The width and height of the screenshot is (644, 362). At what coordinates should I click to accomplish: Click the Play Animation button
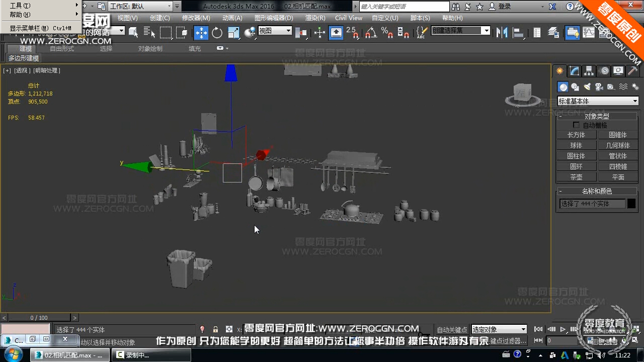tap(563, 329)
